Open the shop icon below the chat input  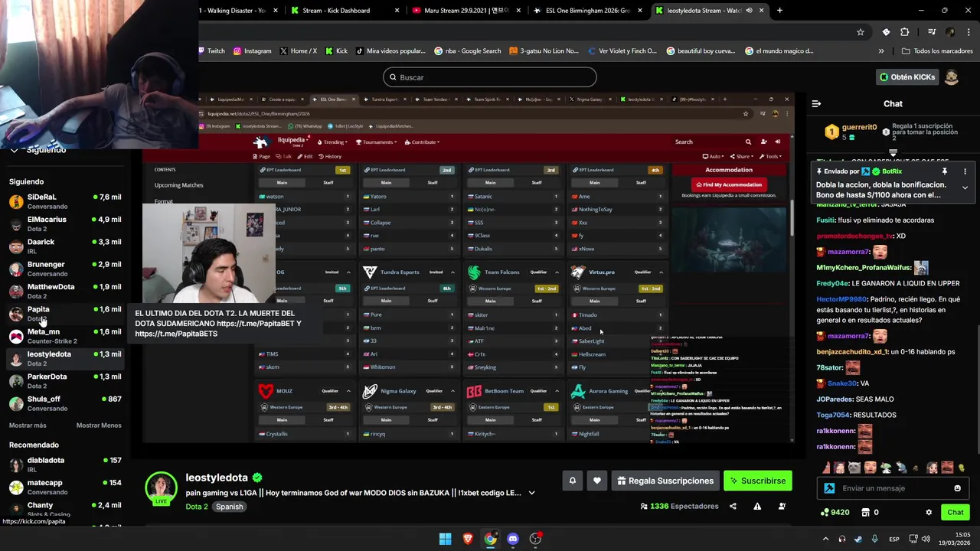point(866,512)
